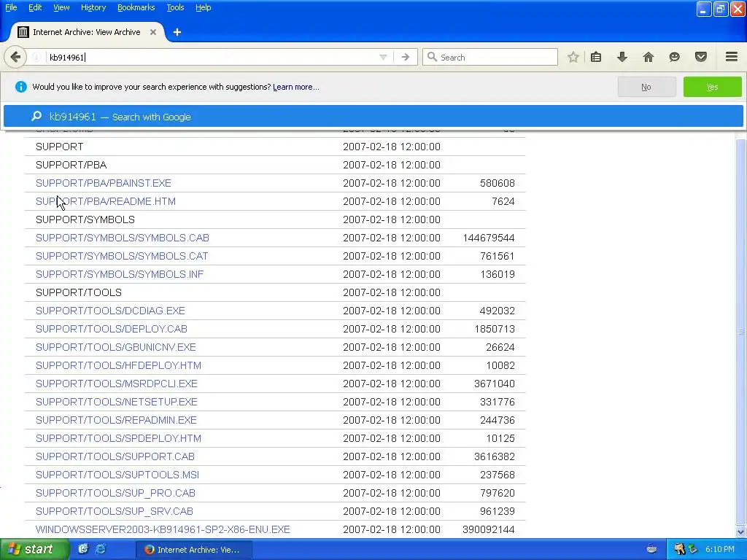The width and height of the screenshot is (747, 560).
Task: Open SUPPORT/SYMBOLS/SYMBOLS.CAB link
Action: point(123,238)
